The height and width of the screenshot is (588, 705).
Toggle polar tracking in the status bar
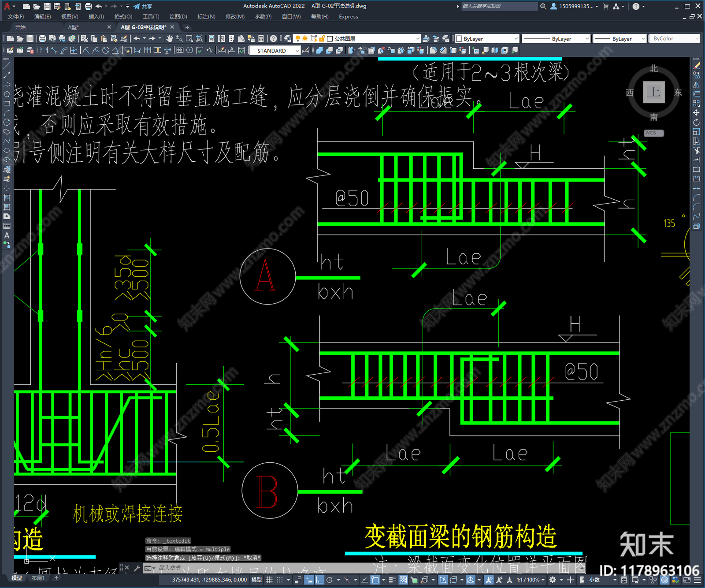tap(330, 580)
